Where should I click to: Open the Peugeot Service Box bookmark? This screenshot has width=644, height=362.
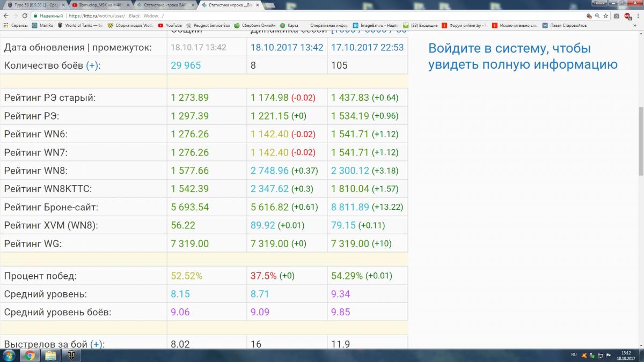[208, 25]
